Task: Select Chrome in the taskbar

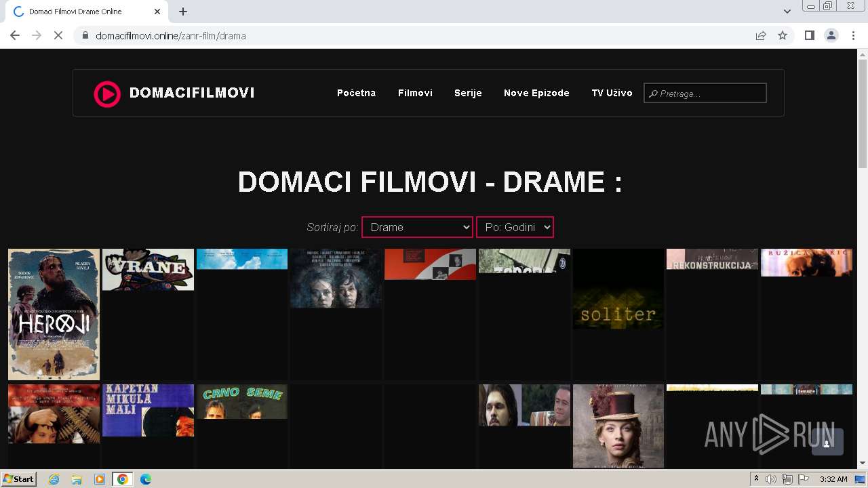Action: point(123,479)
